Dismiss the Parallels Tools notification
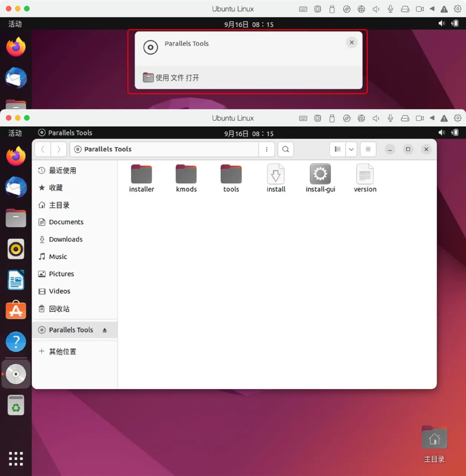466x476 pixels. pos(352,42)
